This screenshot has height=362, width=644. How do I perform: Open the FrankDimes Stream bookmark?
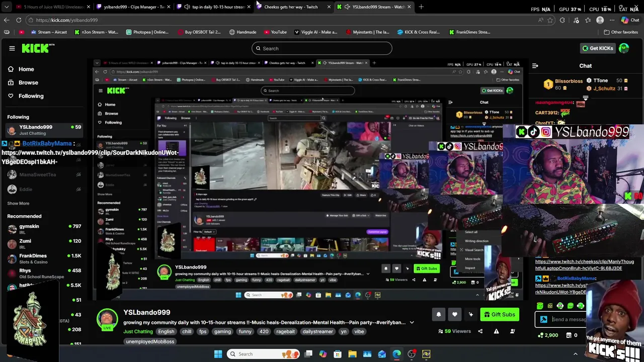tap(469, 32)
